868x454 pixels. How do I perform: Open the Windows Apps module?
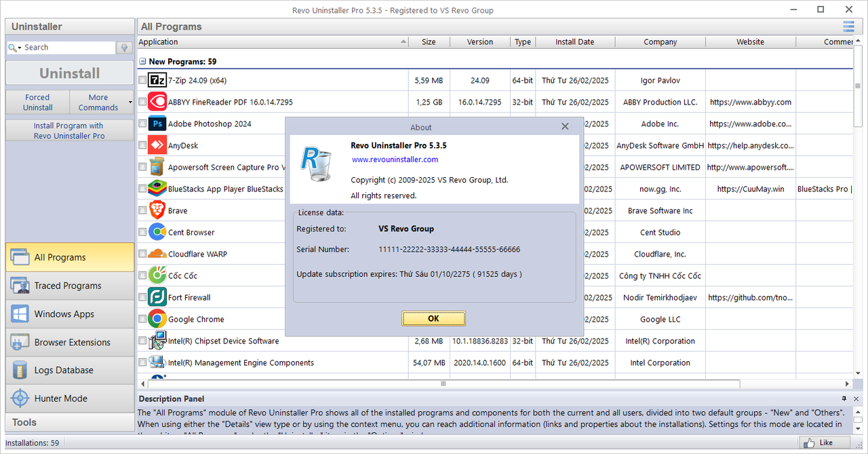pos(70,314)
